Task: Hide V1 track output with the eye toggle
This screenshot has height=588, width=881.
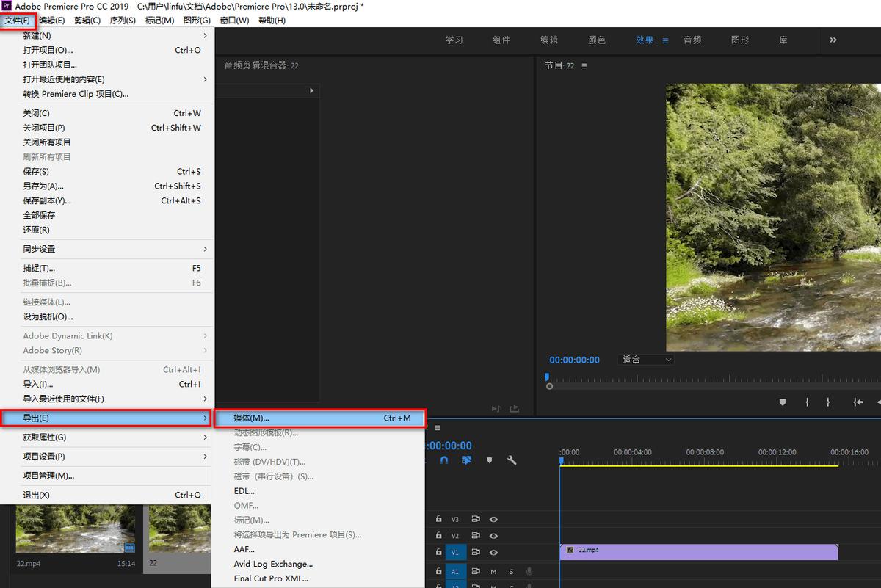Action: (493, 551)
